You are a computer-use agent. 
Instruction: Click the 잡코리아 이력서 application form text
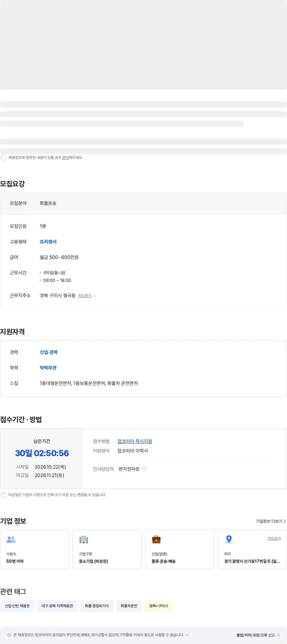point(133,451)
